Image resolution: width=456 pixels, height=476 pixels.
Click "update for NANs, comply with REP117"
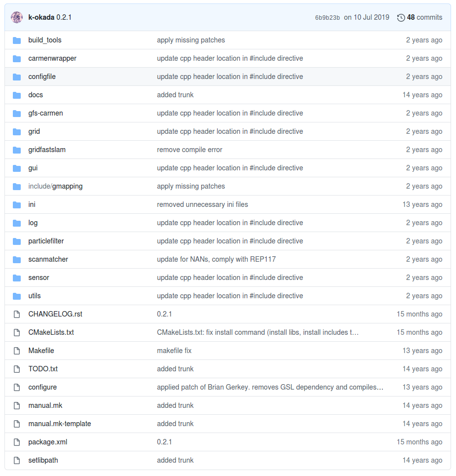[x=216, y=259]
